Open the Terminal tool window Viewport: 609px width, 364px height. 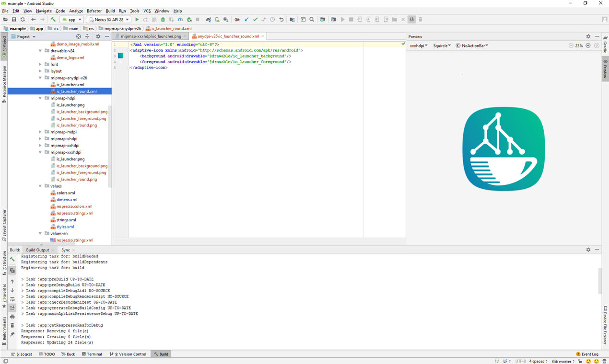(92, 354)
